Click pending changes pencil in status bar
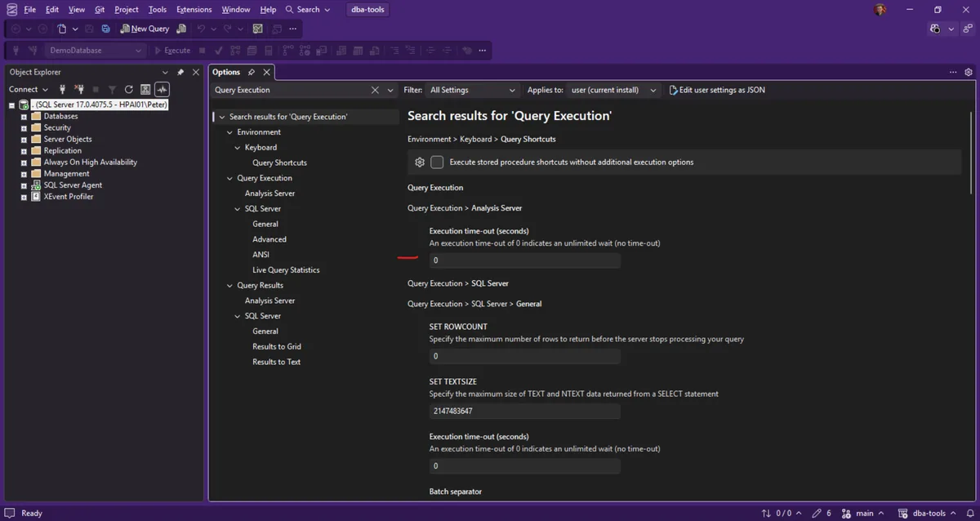The width and height of the screenshot is (980, 521). (x=822, y=514)
